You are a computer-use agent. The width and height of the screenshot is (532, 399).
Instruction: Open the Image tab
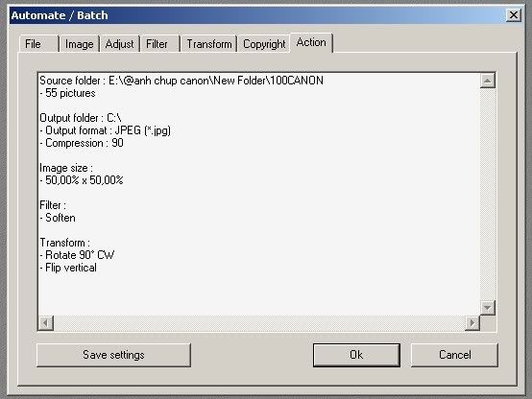click(x=80, y=44)
